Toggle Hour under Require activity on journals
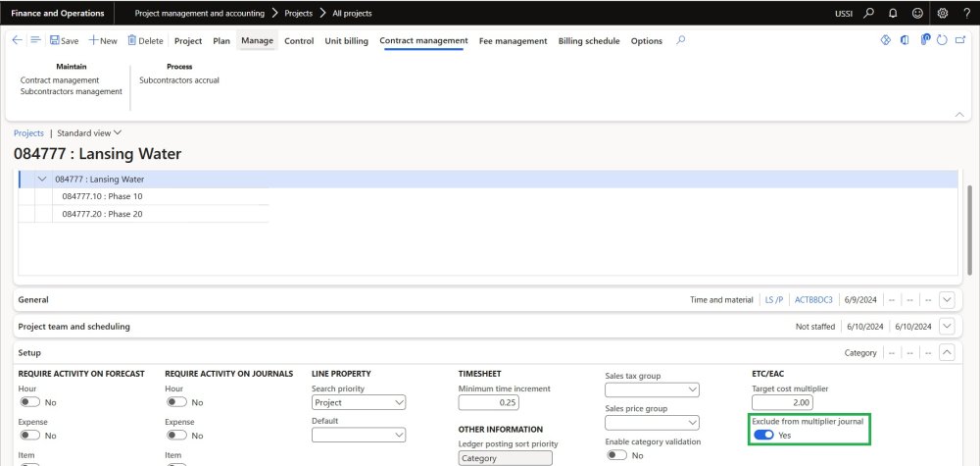Viewport: 980px width, 466px height. pos(176,402)
